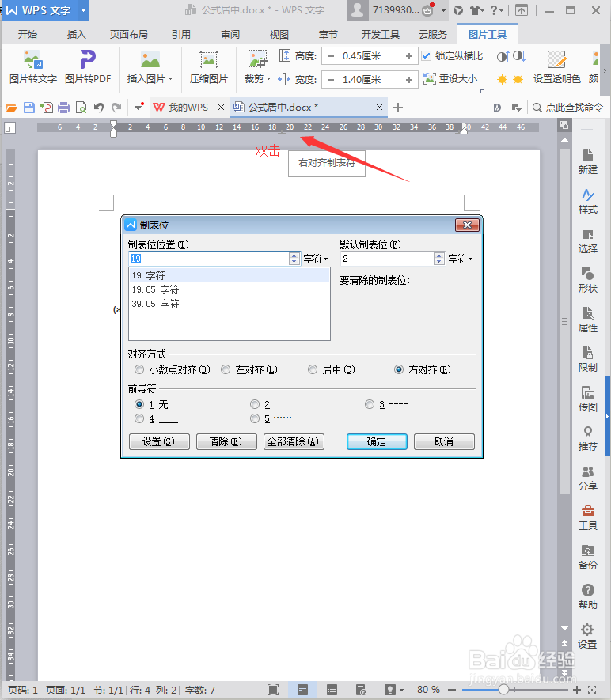
Task: Select 小数点对齐 decimal alignment option
Action: (139, 369)
